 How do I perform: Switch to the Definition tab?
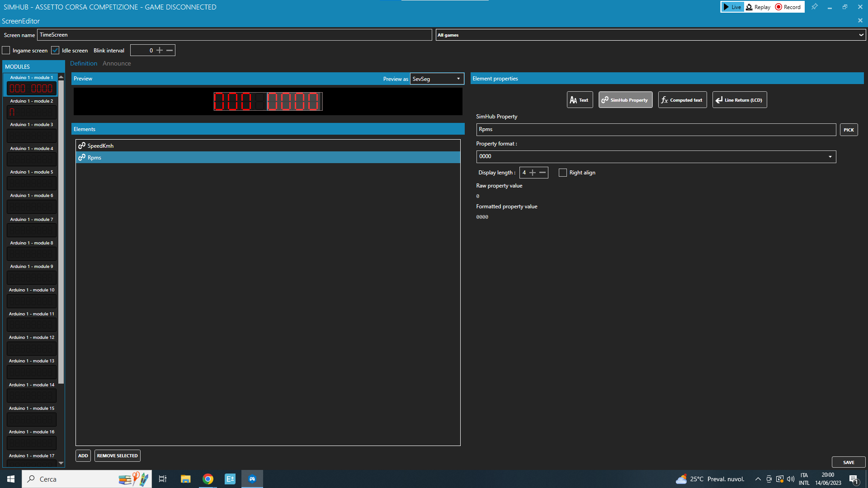coord(84,63)
